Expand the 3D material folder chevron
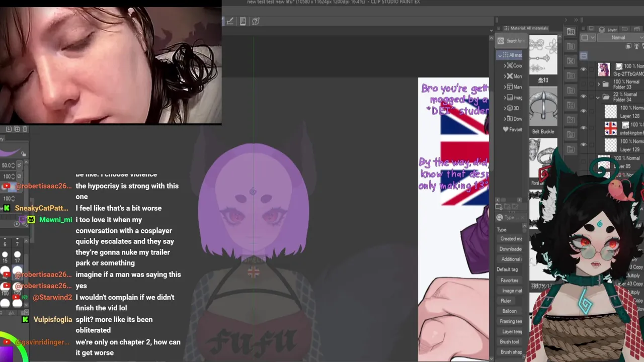Image resolution: width=644 pixels, height=362 pixels. [x=505, y=108]
